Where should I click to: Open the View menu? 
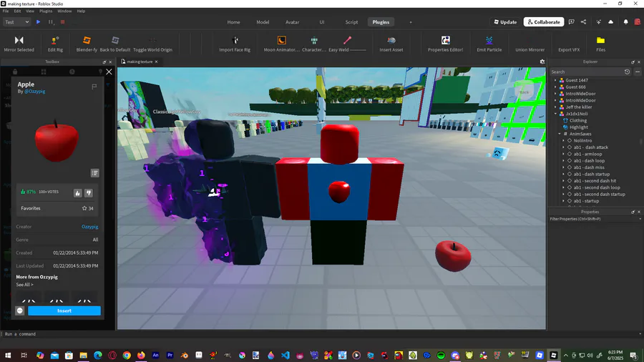pos(30,11)
